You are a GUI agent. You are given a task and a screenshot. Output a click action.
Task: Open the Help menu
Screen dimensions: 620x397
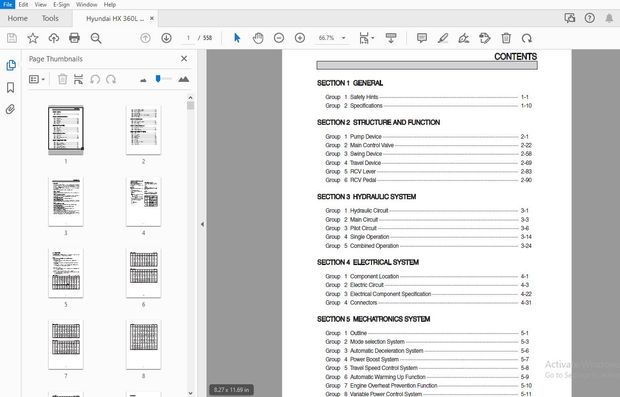[x=110, y=5]
